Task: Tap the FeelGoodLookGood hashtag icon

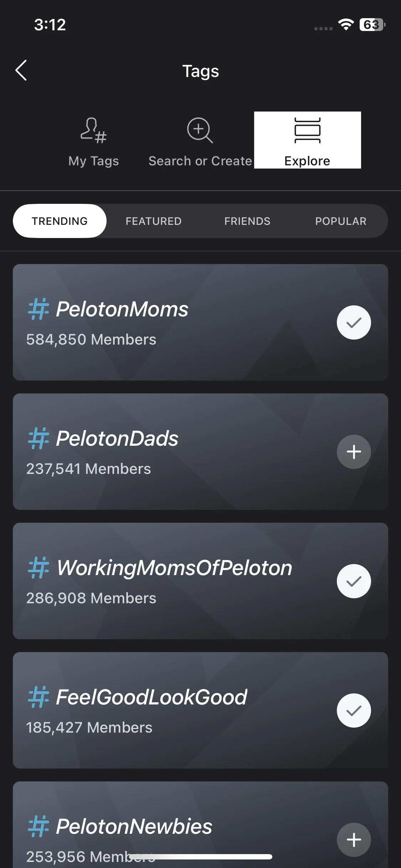Action: (x=38, y=697)
